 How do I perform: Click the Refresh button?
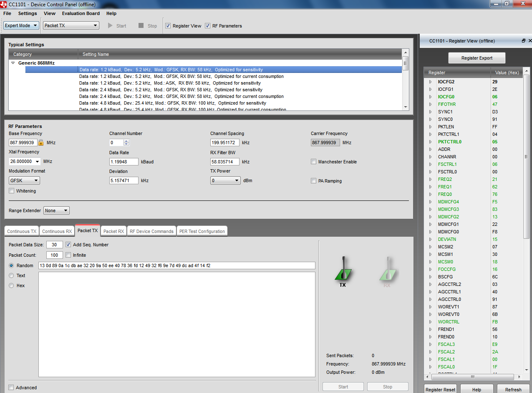coord(513,390)
